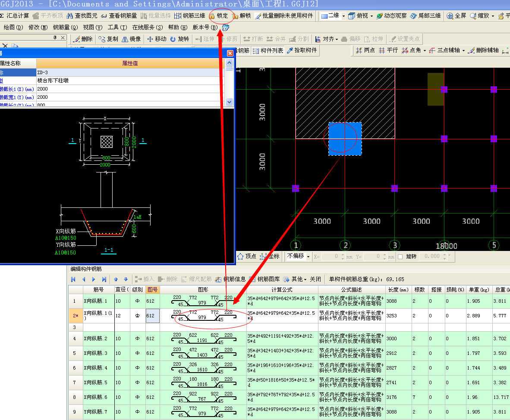Click the 解锁 unlock icon
The height and width of the screenshot is (420, 510).
(235, 16)
